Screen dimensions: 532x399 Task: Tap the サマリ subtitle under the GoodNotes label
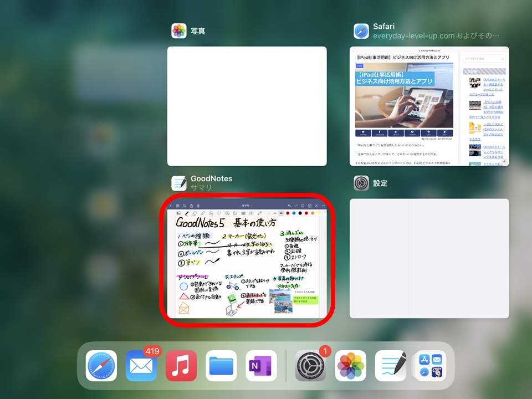[x=201, y=188]
